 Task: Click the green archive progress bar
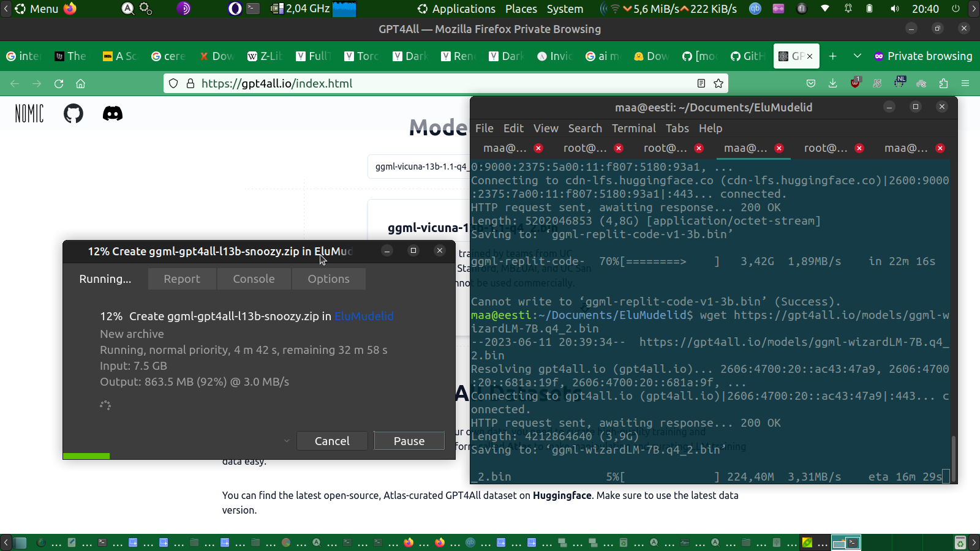86,456
